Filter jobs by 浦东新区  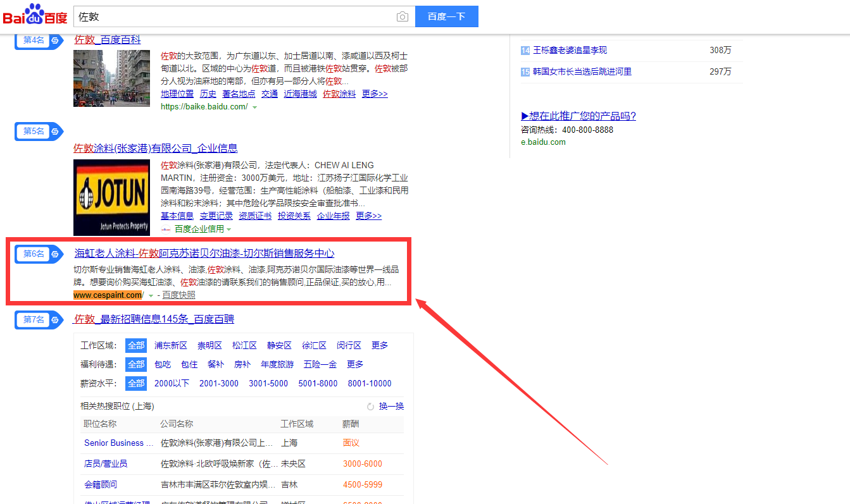tap(171, 345)
